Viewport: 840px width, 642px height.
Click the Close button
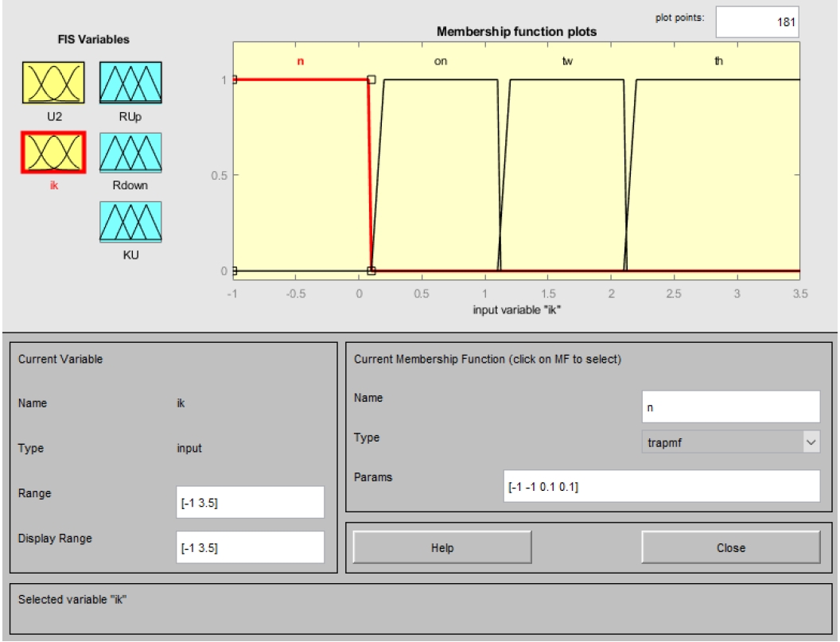point(730,547)
